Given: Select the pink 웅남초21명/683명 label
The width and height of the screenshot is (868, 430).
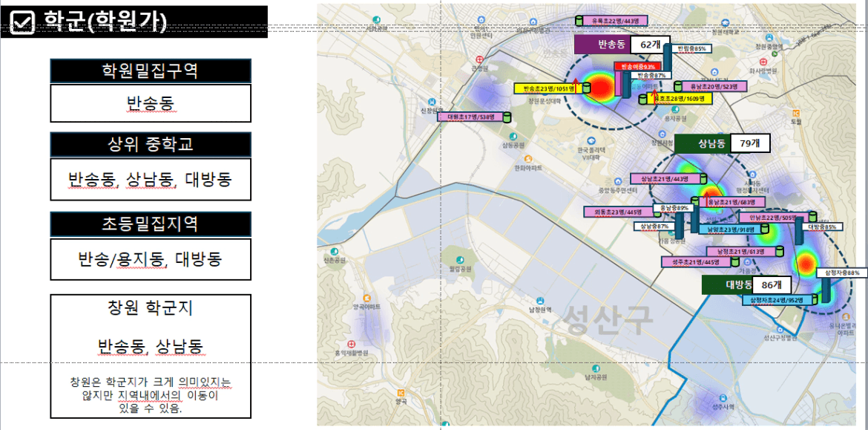Looking at the screenshot, I should 731,202.
